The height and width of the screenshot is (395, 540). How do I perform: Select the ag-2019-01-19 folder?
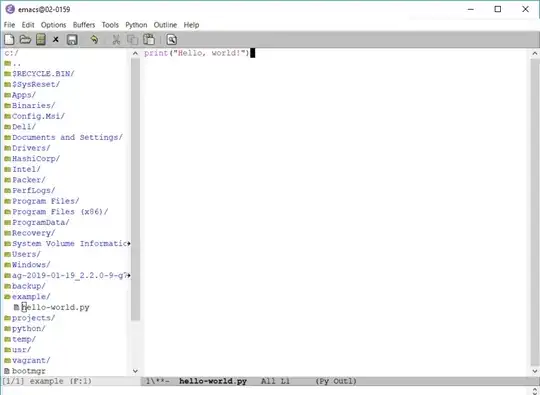pos(67,276)
